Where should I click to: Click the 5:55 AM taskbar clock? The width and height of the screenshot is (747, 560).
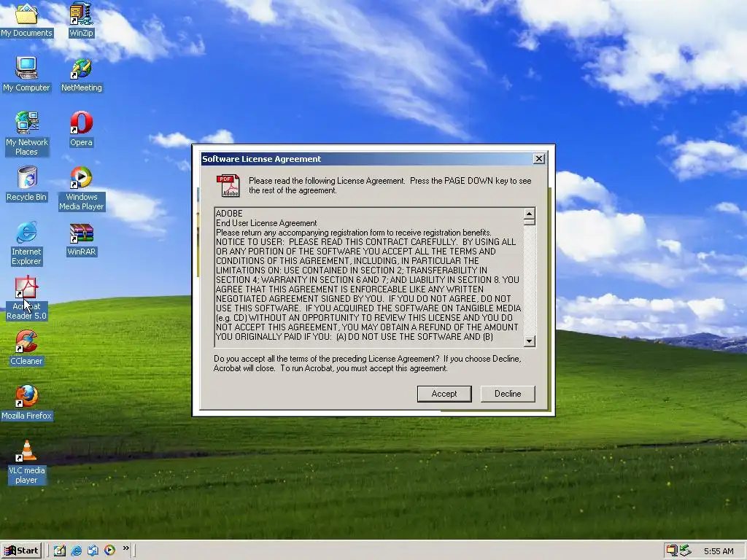pos(719,551)
